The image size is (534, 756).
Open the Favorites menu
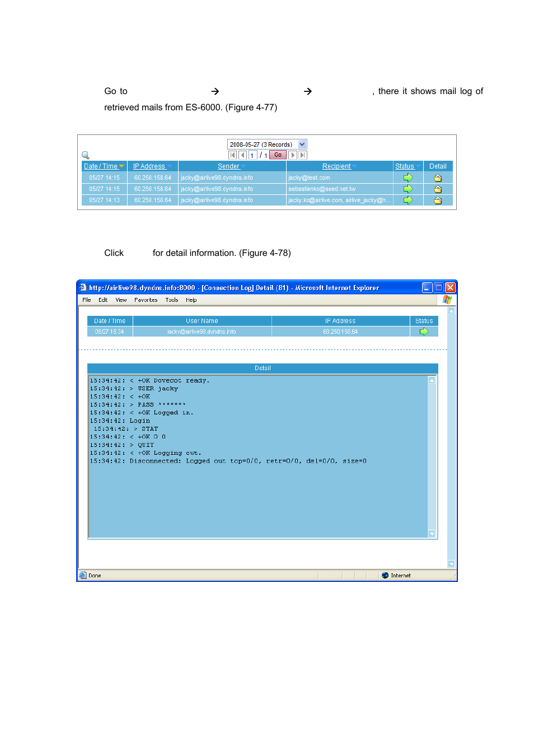(146, 300)
